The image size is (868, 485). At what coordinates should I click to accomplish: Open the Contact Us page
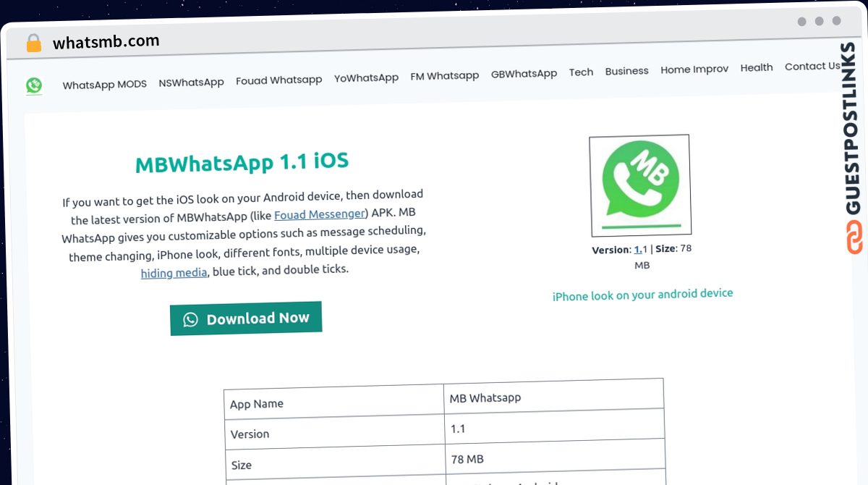pyautogui.click(x=813, y=66)
